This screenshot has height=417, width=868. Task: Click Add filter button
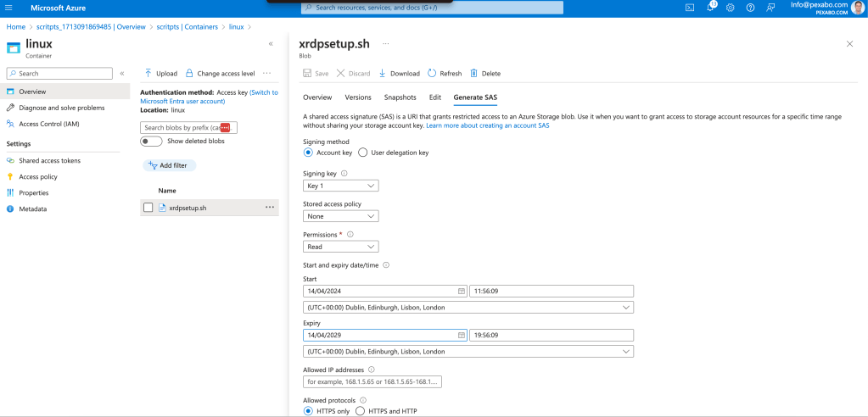pyautogui.click(x=170, y=165)
